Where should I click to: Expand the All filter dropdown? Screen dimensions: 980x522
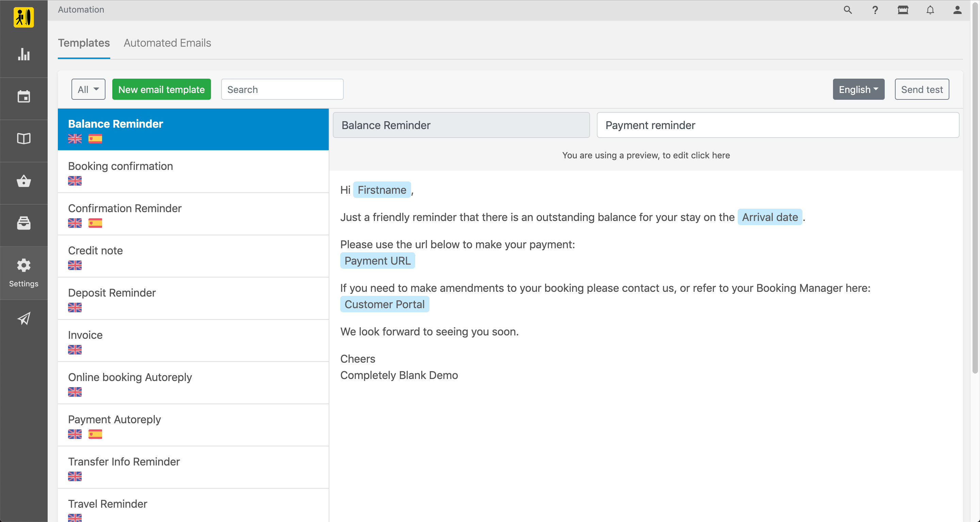click(x=88, y=90)
